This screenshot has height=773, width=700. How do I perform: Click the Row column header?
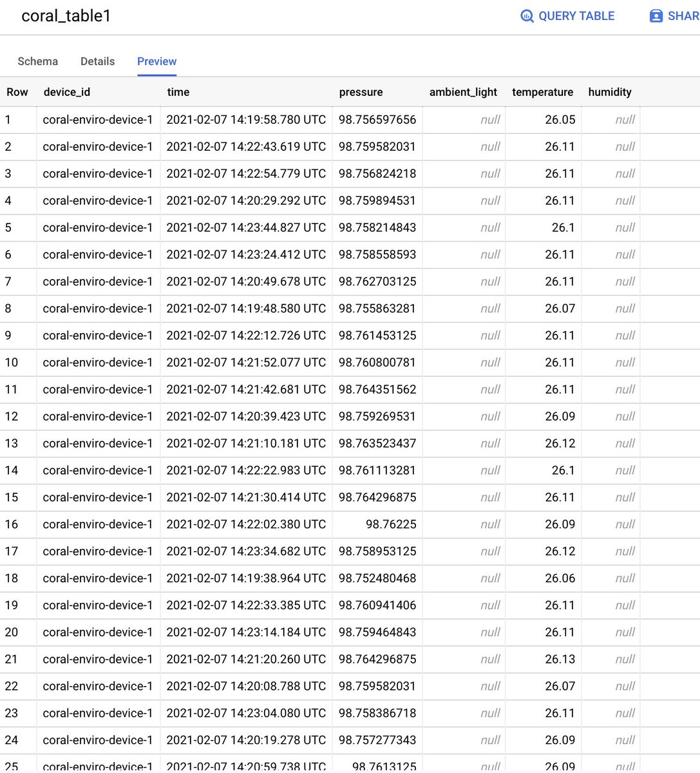[x=17, y=91]
